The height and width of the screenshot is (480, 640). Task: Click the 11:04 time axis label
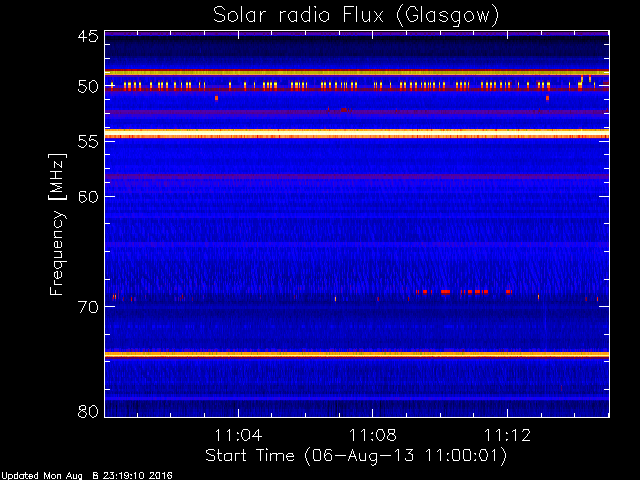(238, 435)
